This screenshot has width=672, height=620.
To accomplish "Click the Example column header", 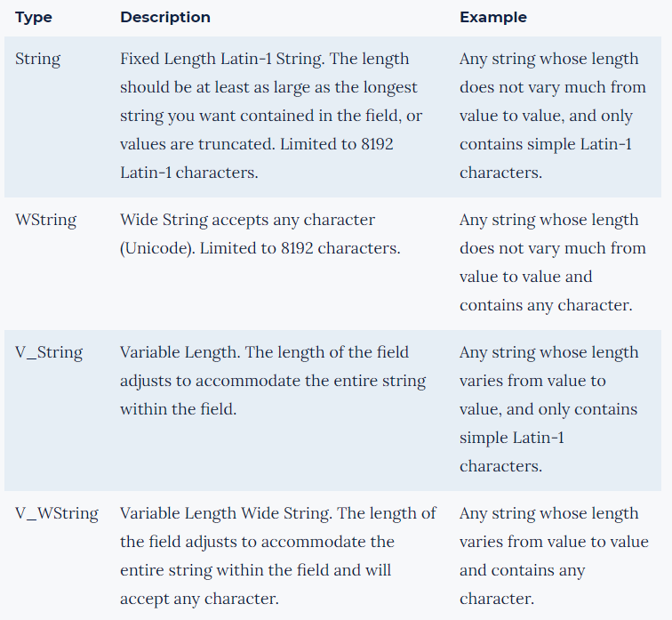I will pos(493,18).
